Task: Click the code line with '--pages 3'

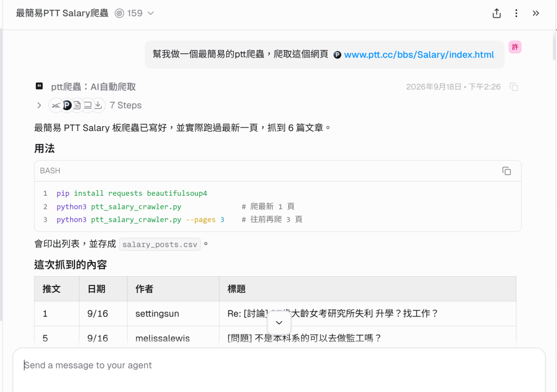Action: tap(179, 220)
